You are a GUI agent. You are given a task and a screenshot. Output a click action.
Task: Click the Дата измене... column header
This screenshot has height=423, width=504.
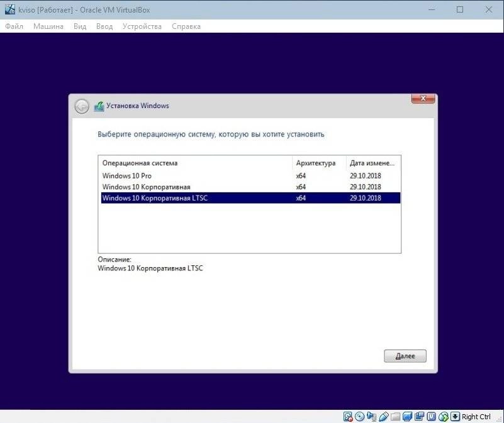tap(373, 163)
